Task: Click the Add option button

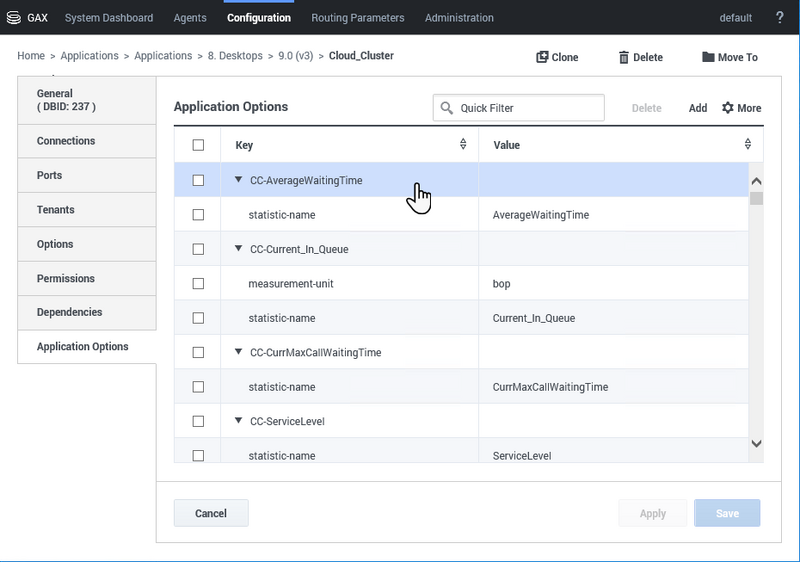Action: 698,108
